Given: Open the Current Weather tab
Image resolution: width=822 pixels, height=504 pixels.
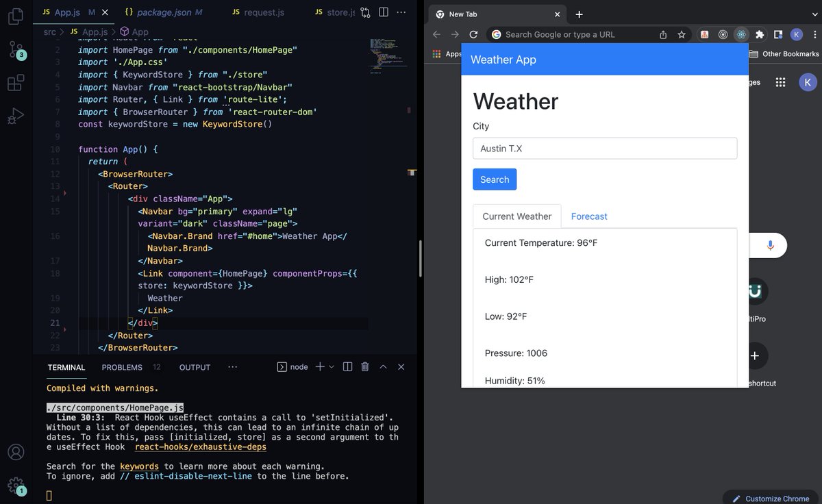Looking at the screenshot, I should point(517,216).
